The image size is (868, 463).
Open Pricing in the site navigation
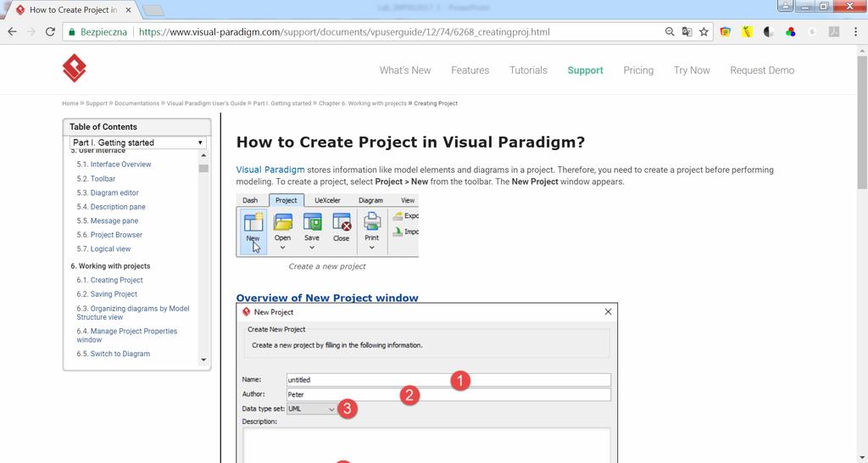pyautogui.click(x=638, y=70)
